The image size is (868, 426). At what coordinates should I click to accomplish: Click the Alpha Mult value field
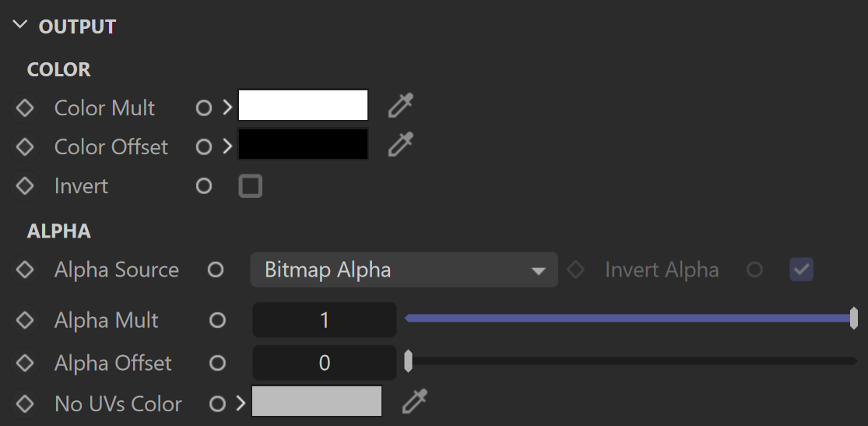pyautogui.click(x=325, y=320)
